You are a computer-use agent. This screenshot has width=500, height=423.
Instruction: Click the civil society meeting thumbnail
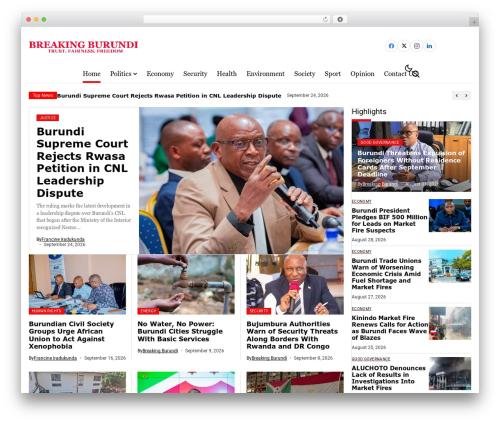point(77,284)
